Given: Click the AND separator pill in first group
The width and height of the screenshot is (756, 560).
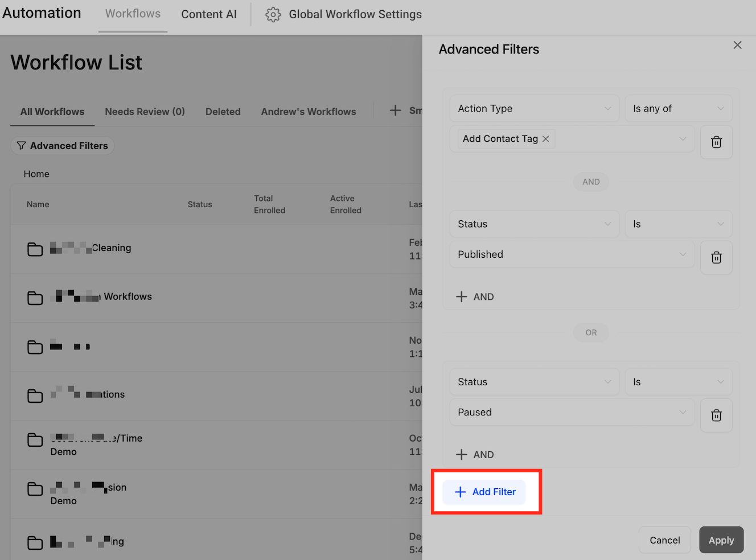Looking at the screenshot, I should [x=591, y=182].
